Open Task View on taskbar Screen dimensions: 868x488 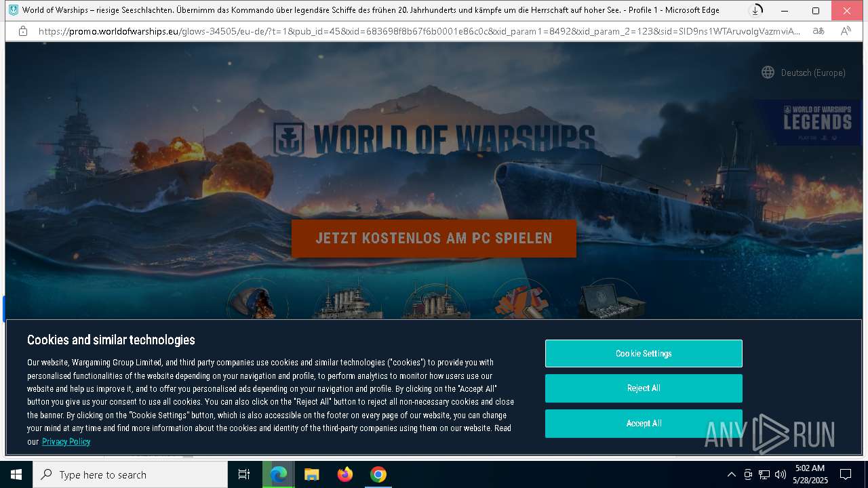click(x=244, y=474)
